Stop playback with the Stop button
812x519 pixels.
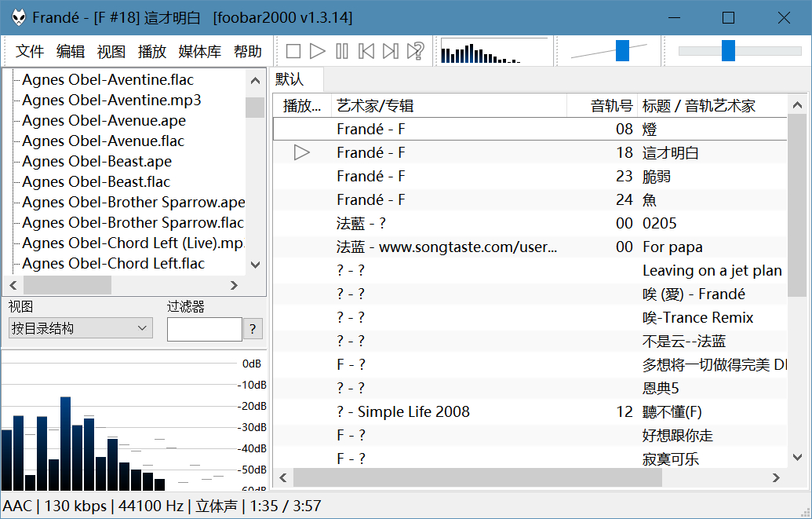(x=293, y=51)
